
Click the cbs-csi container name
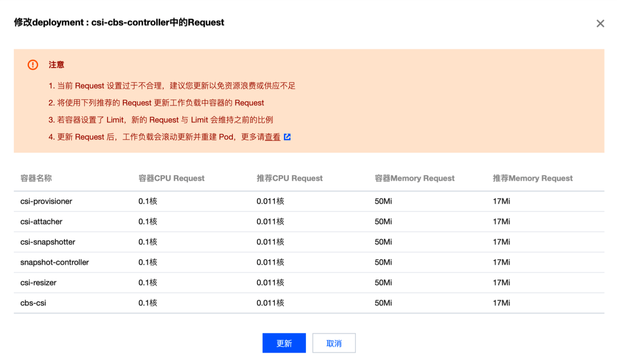33,303
